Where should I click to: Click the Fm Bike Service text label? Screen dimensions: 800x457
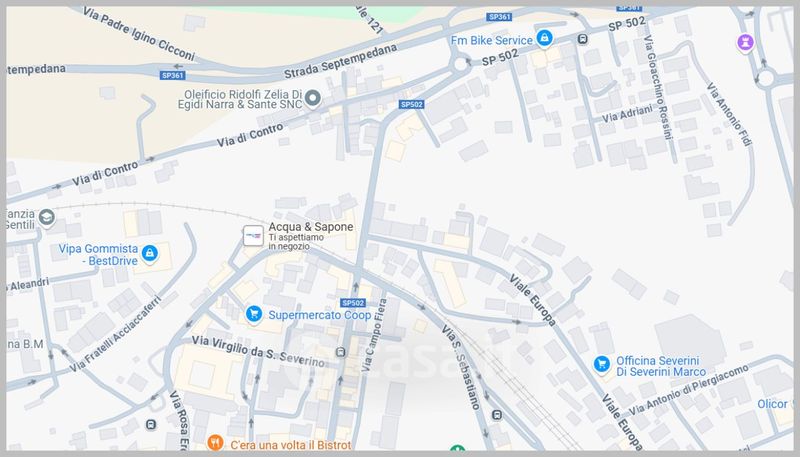492,40
